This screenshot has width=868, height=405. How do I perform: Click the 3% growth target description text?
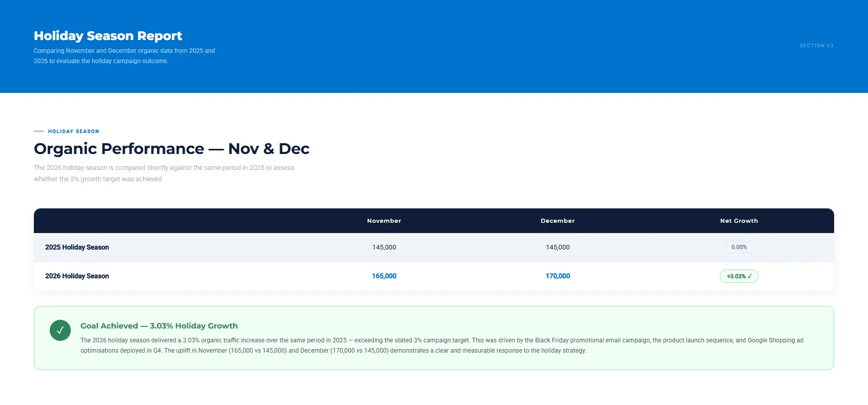point(164,173)
